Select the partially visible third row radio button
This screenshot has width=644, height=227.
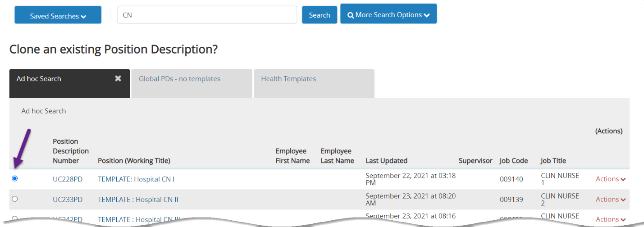click(15, 218)
